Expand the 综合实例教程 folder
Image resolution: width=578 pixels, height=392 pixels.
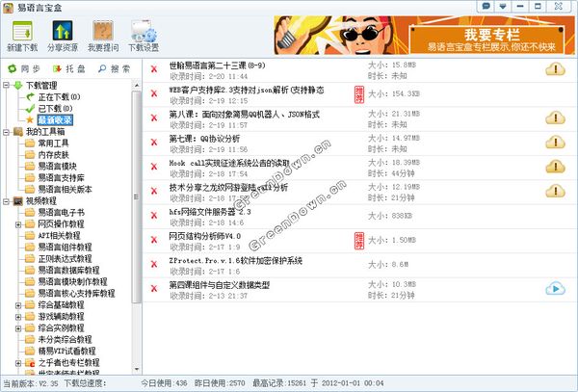[x=18, y=327]
